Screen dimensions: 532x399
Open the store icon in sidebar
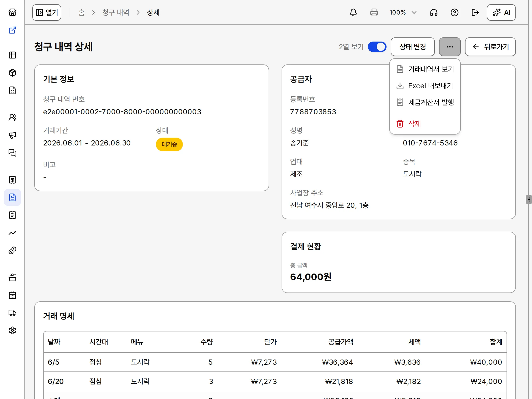12,12
